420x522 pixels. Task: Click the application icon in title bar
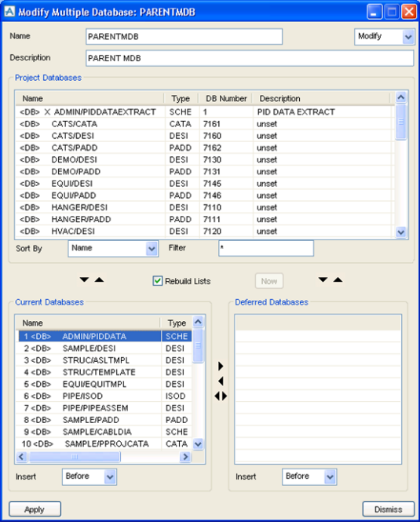pyautogui.click(x=9, y=12)
